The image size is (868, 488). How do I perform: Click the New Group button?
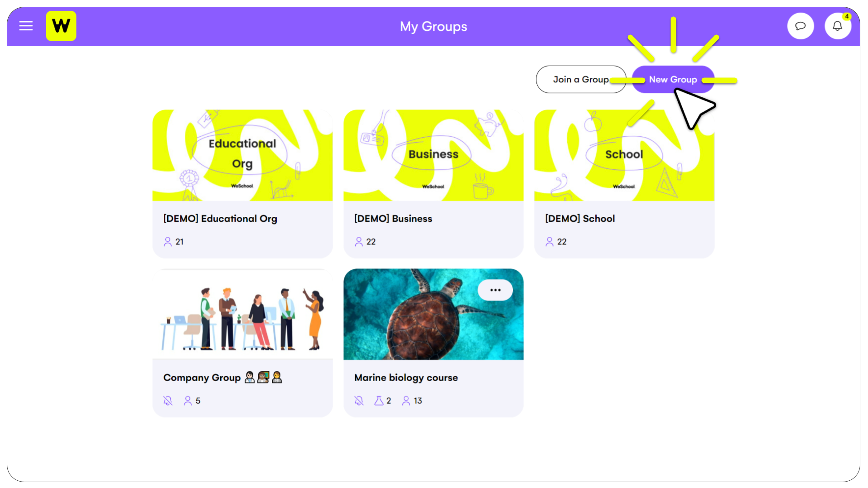[x=673, y=79]
